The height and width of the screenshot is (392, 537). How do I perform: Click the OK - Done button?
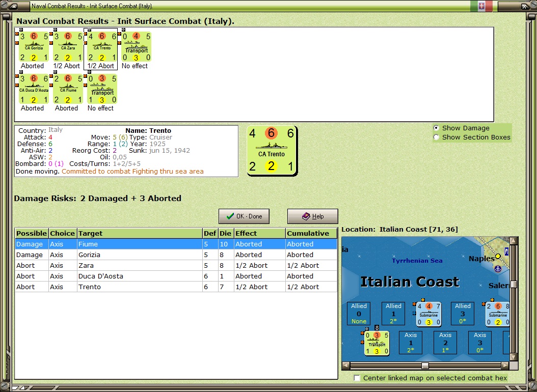click(244, 216)
